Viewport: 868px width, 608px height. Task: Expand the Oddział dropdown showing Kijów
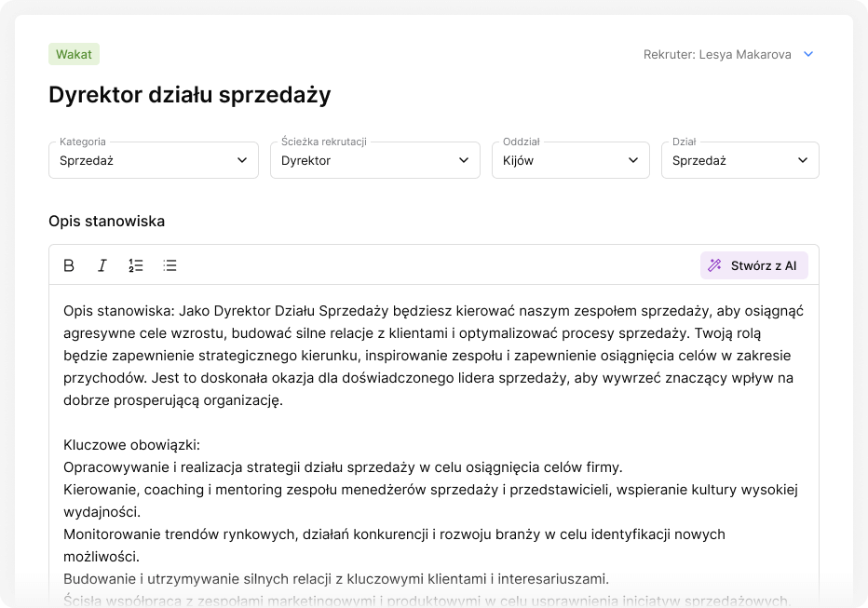(x=570, y=160)
